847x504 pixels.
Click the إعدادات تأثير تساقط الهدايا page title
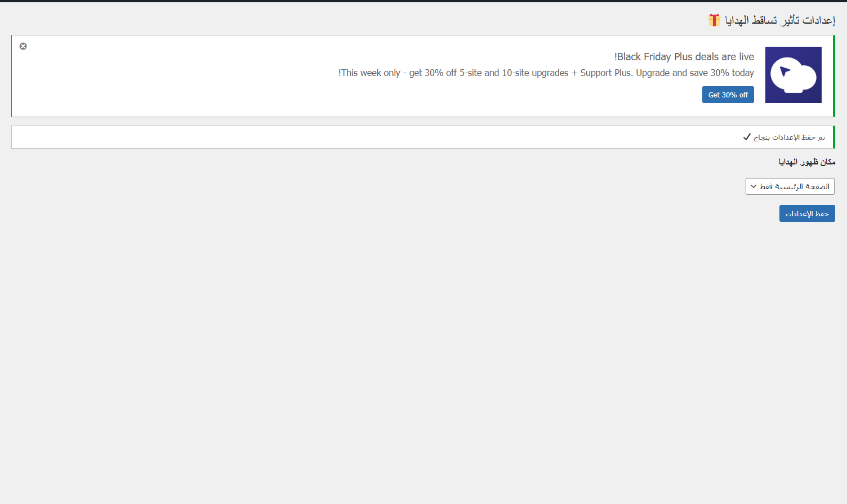coord(779,20)
